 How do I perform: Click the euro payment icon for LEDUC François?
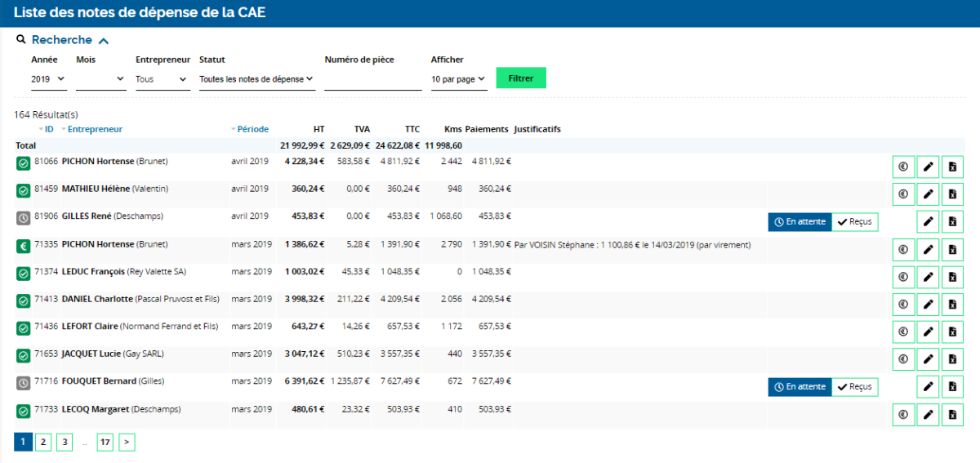click(x=903, y=277)
